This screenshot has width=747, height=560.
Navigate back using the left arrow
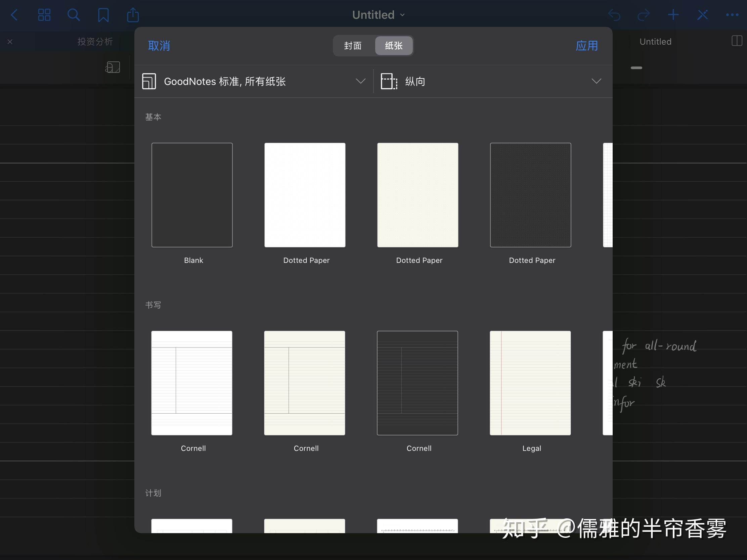[x=15, y=15]
